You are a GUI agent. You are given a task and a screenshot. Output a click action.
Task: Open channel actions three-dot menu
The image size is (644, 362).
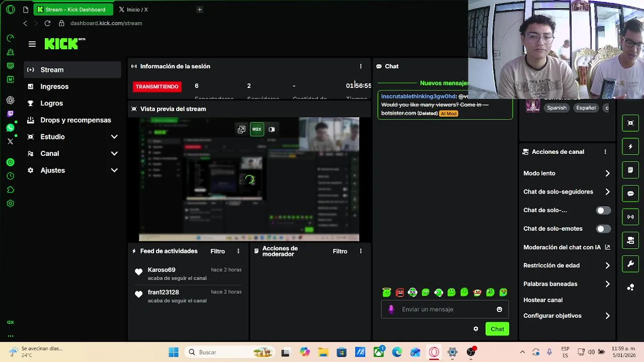(x=605, y=152)
